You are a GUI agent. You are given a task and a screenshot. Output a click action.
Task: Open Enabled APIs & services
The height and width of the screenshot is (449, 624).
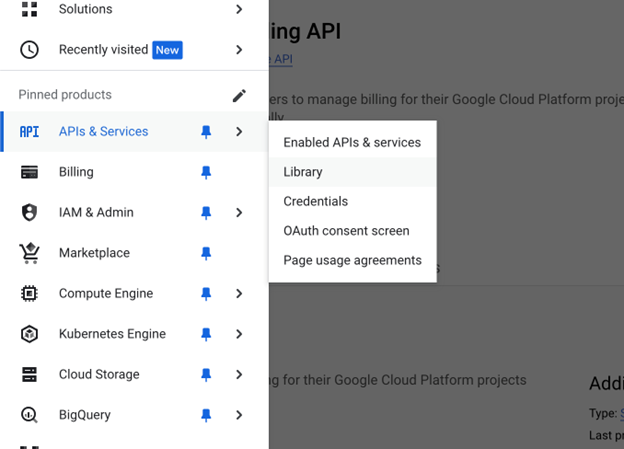tap(353, 143)
